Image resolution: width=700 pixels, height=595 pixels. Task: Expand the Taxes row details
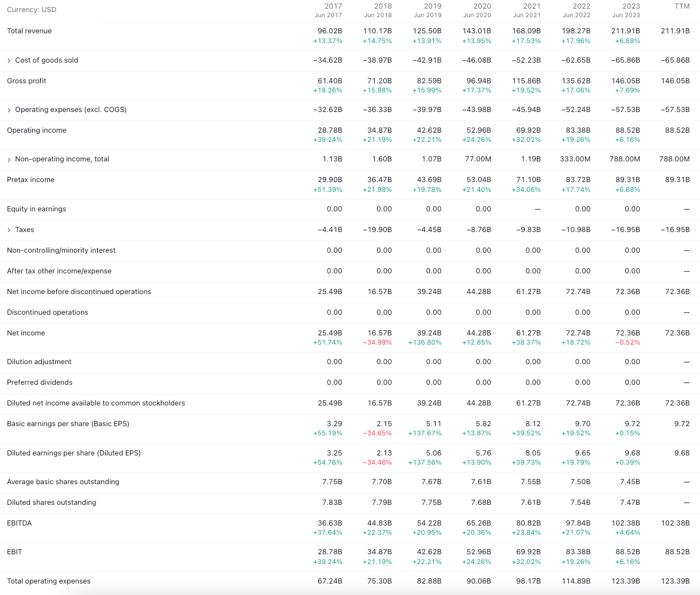coord(9,229)
